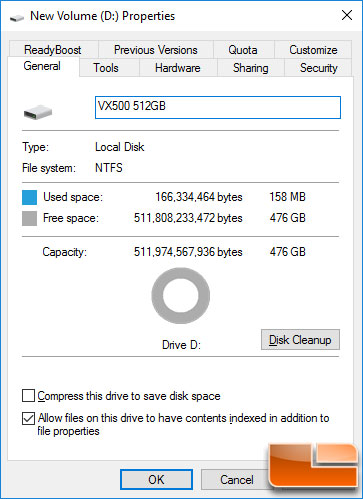
Task: Uncheck Allow files to have contents indexed
Action: click(x=28, y=419)
